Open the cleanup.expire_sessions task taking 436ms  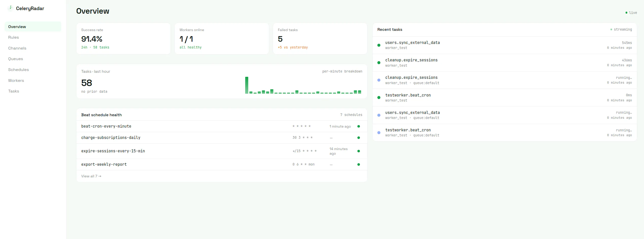coord(504,63)
